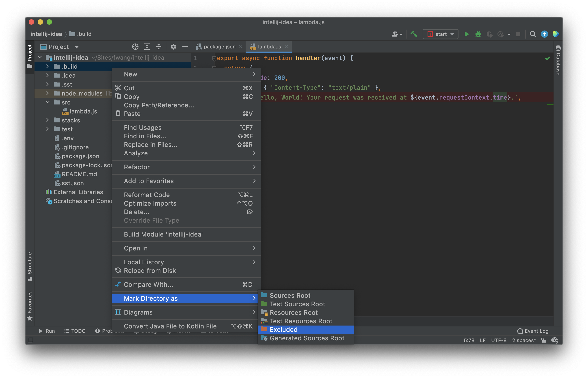
Task: Click Reformat Code in context menu
Action: [x=147, y=195]
